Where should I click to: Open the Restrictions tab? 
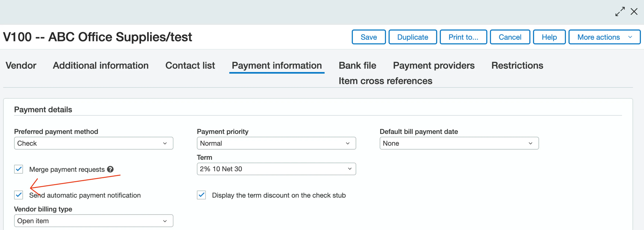tap(517, 66)
